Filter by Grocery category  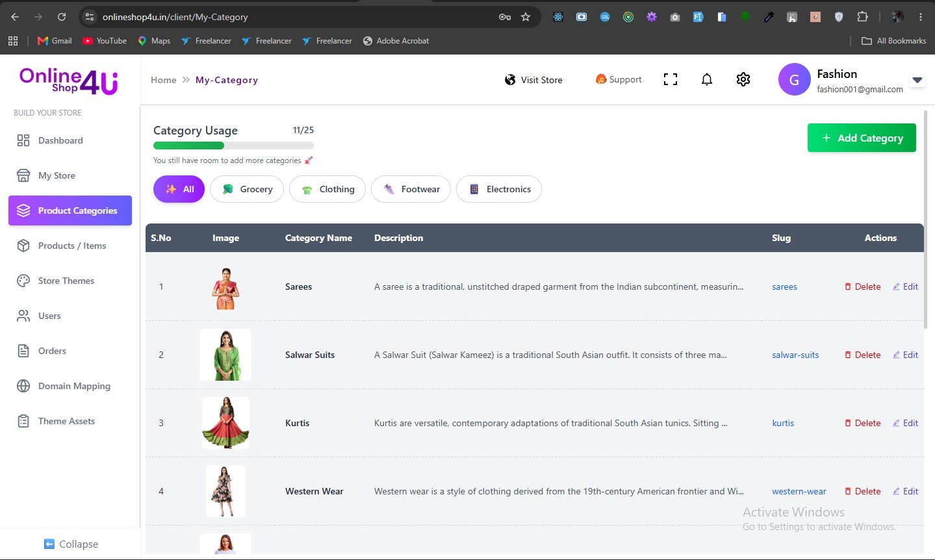[x=247, y=189]
